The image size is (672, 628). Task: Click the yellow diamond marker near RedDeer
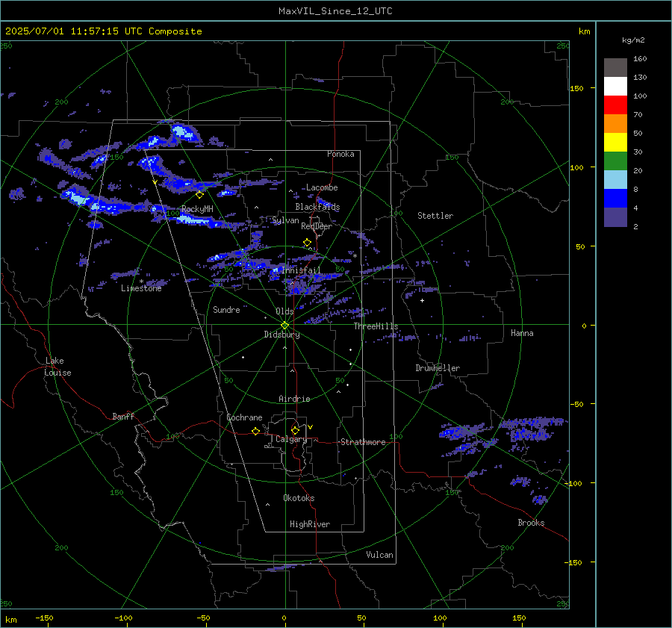click(x=308, y=243)
